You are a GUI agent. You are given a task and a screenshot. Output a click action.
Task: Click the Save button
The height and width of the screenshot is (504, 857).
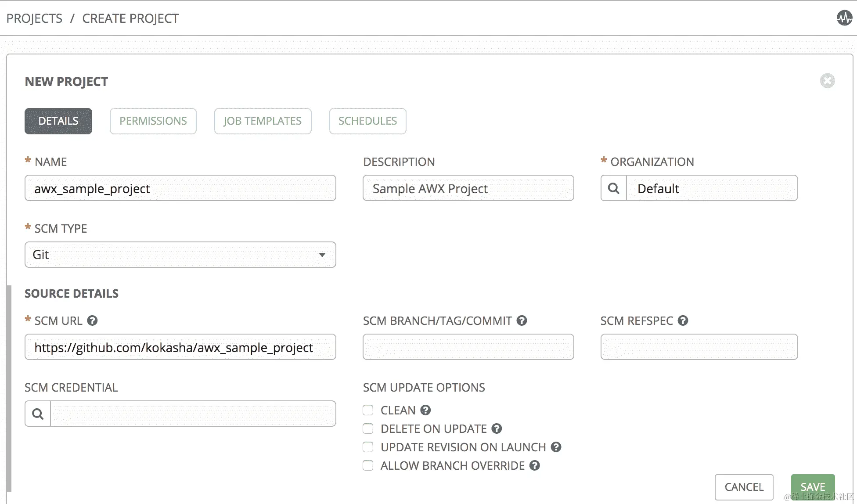tap(812, 487)
